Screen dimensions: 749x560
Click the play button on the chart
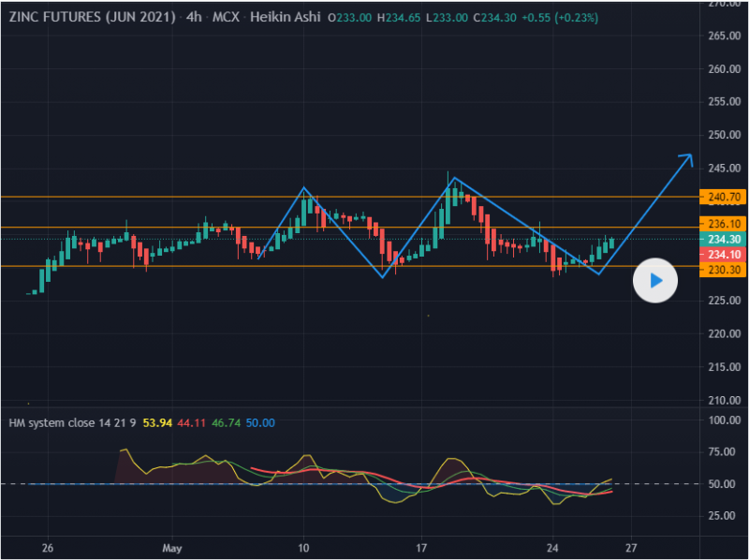(655, 280)
